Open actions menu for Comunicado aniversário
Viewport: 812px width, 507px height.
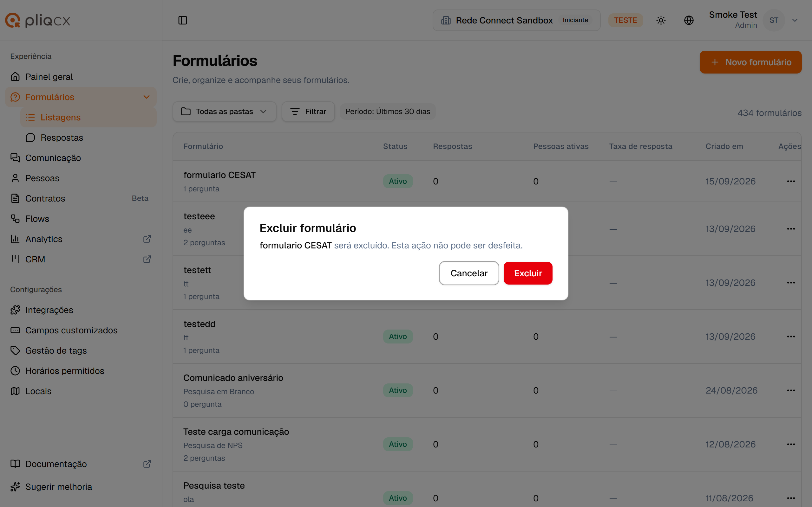pos(791,390)
